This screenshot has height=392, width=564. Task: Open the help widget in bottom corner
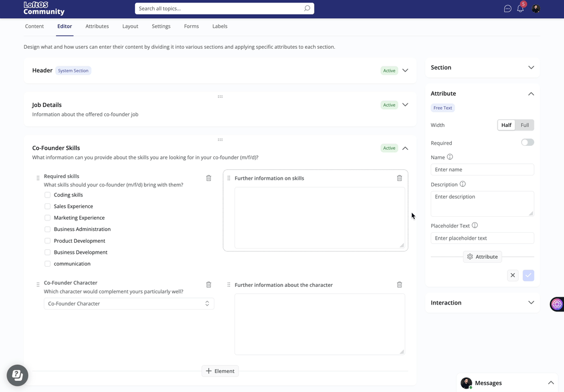click(18, 375)
